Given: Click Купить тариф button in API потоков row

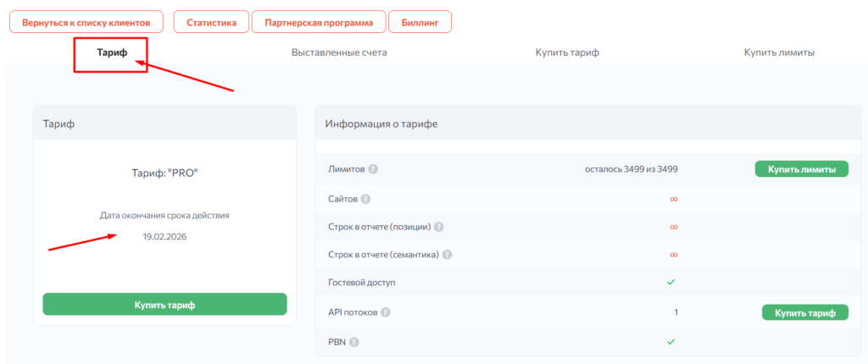Looking at the screenshot, I should [x=804, y=312].
